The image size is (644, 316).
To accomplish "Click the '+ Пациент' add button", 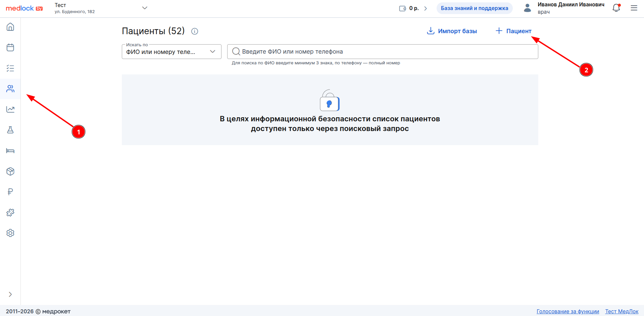I will coord(513,31).
